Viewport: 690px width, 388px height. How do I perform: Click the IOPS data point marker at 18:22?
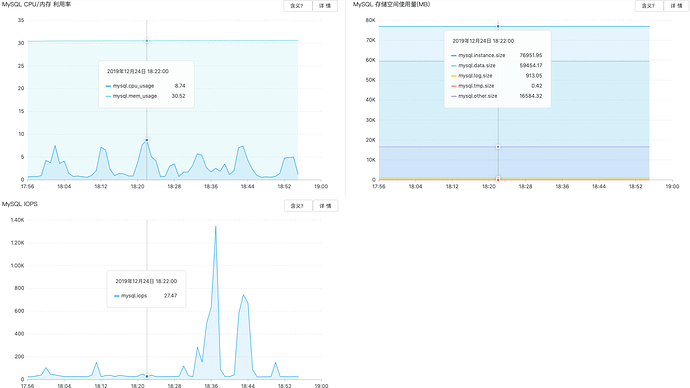pyautogui.click(x=147, y=377)
